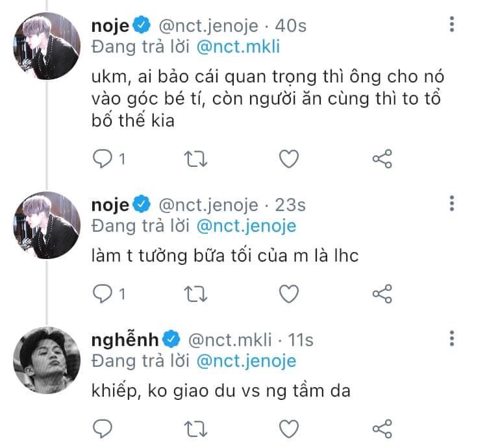Reply to the 23s noje tweet

(103, 293)
